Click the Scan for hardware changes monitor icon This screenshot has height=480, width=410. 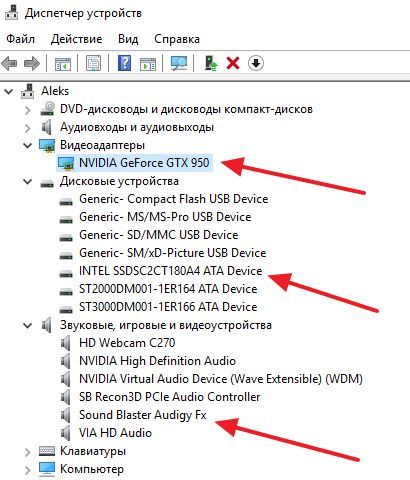179,63
